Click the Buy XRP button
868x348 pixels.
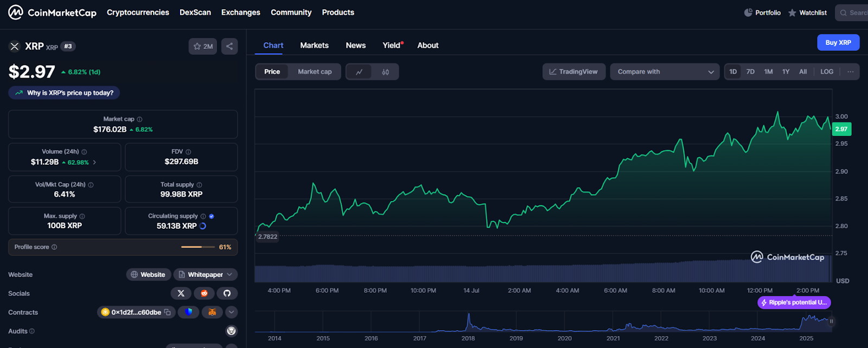click(x=838, y=42)
